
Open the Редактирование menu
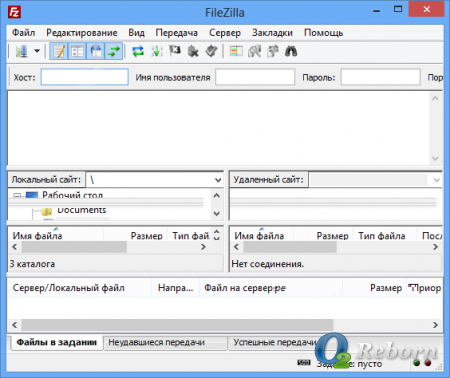82,33
